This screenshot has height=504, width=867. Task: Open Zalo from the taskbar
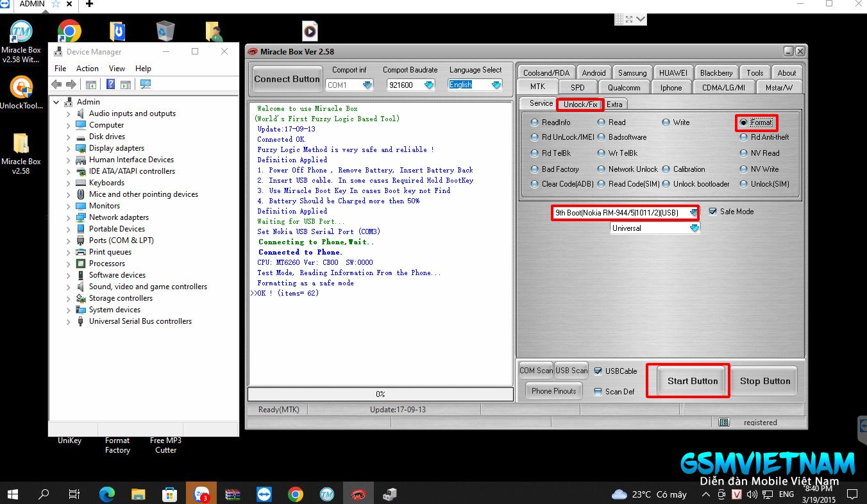[x=201, y=494]
